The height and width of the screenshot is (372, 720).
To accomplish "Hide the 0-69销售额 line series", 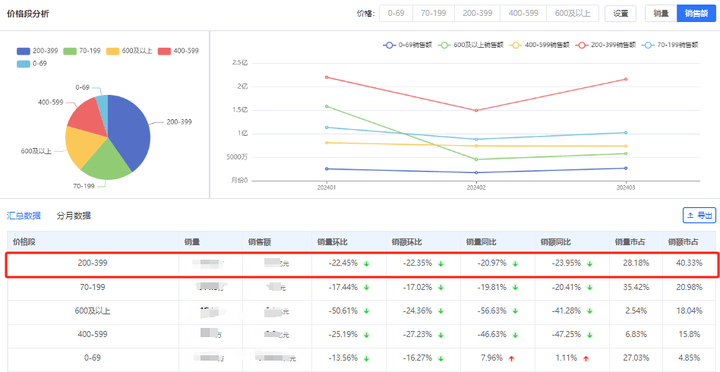I will click(x=407, y=45).
